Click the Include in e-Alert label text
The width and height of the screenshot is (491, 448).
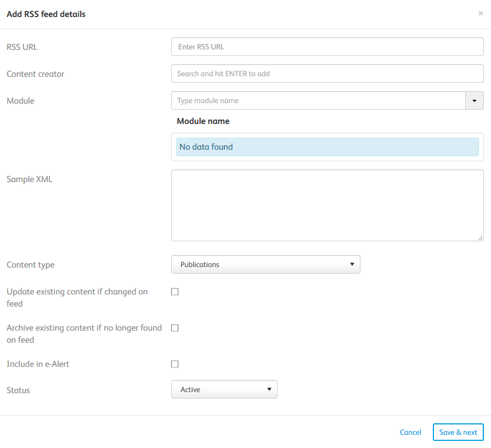(38, 364)
